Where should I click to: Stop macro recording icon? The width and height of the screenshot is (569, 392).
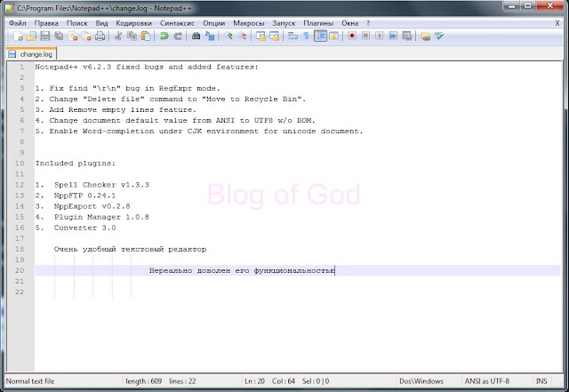pyautogui.click(x=365, y=36)
